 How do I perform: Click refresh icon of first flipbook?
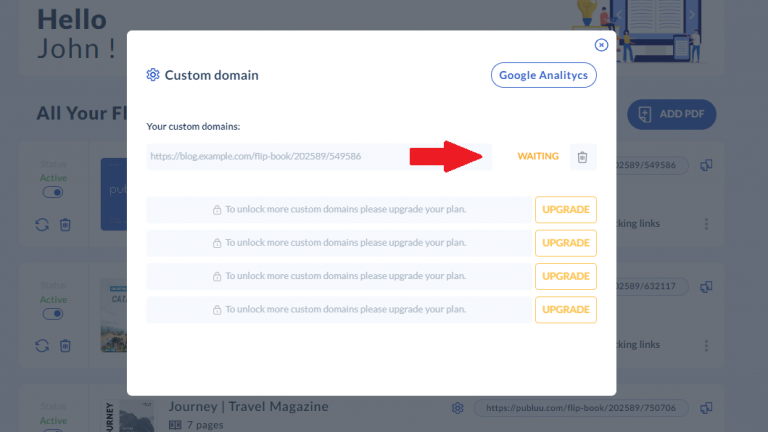tap(42, 224)
